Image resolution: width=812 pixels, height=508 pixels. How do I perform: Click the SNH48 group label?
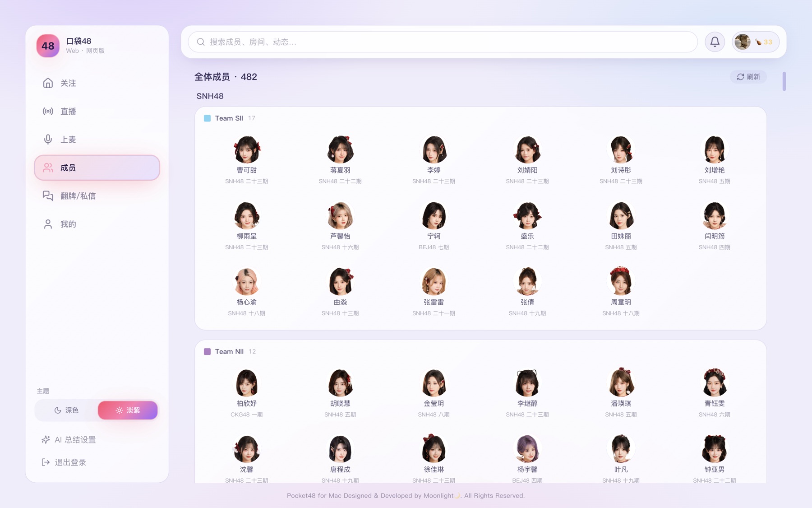pos(210,96)
